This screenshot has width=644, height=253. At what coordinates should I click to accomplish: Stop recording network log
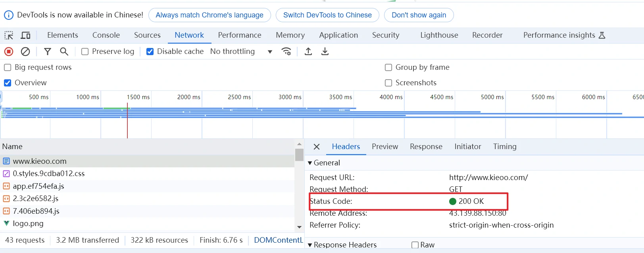click(9, 52)
